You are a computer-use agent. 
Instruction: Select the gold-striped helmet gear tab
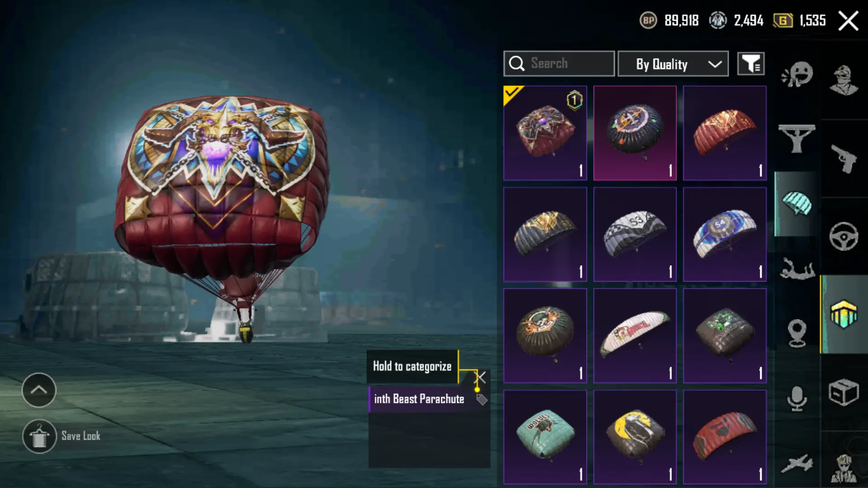844,314
